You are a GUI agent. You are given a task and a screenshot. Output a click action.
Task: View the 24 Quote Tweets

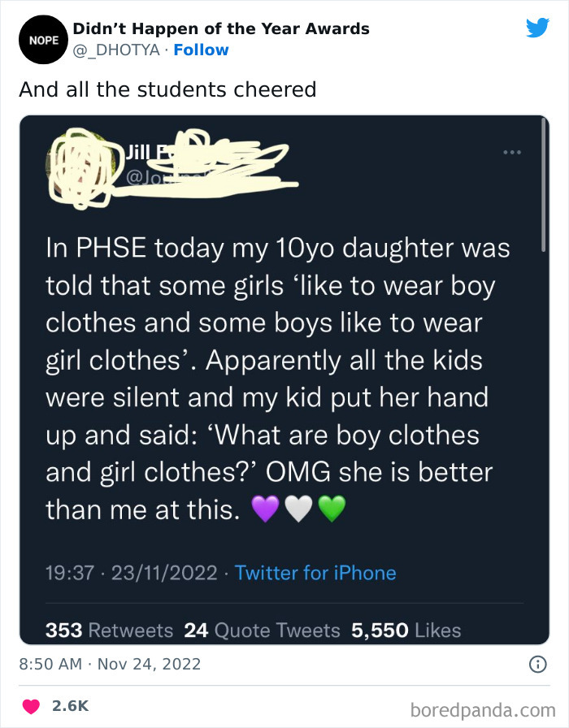point(262,630)
